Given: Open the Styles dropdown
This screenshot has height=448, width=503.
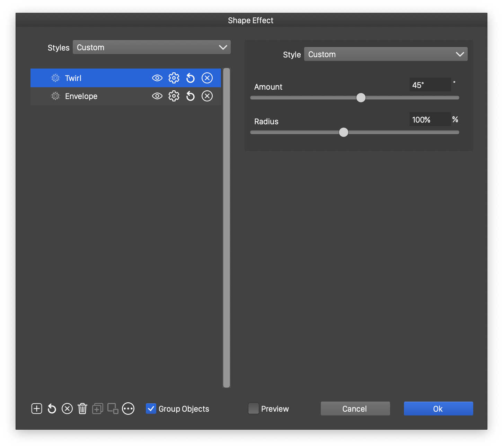Looking at the screenshot, I should [152, 47].
